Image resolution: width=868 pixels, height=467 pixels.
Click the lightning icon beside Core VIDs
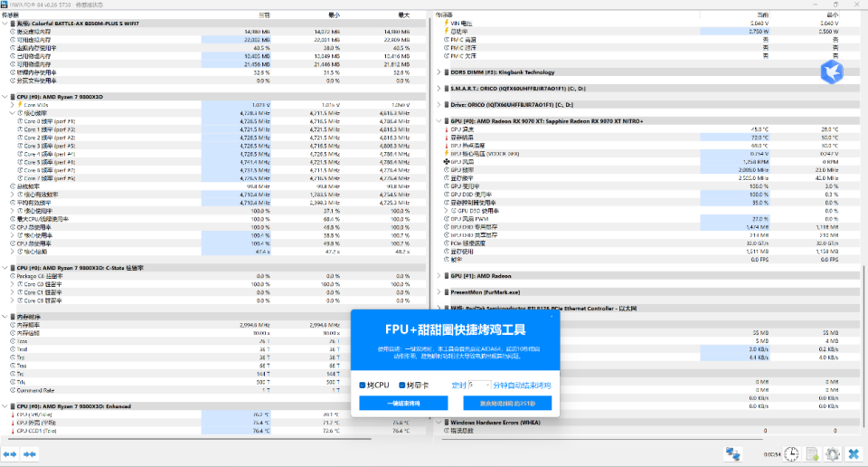click(x=20, y=105)
